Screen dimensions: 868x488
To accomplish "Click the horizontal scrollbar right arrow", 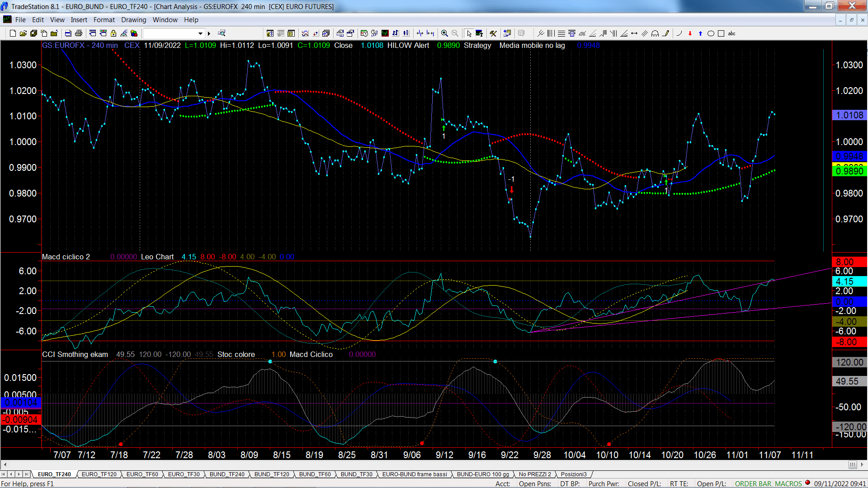I will (863, 465).
